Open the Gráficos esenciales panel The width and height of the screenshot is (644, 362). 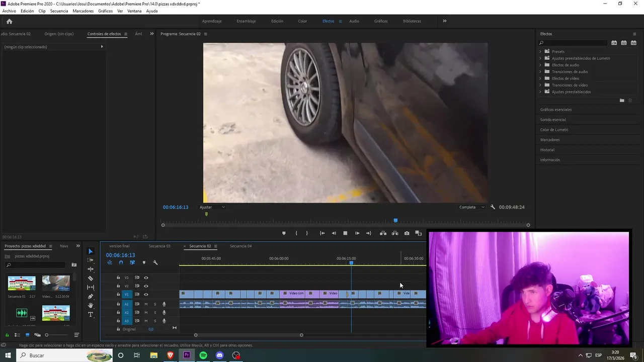[555, 110]
